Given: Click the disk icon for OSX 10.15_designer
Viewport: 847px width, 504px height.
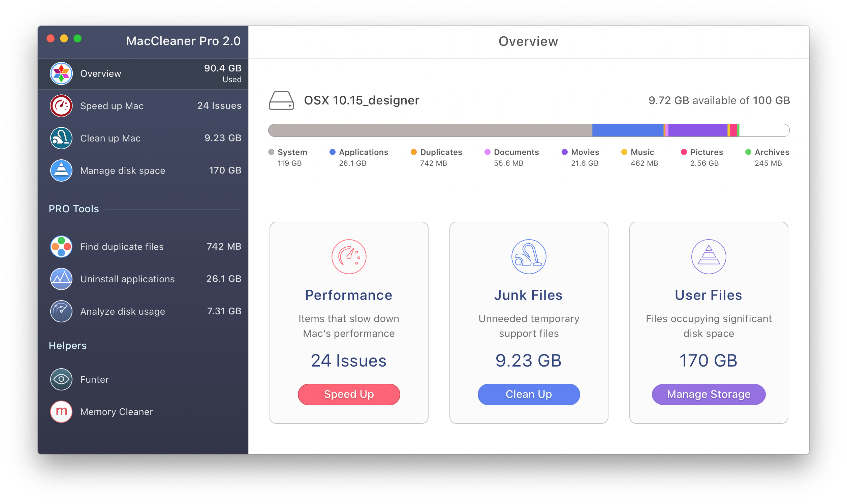Looking at the screenshot, I should click(281, 100).
